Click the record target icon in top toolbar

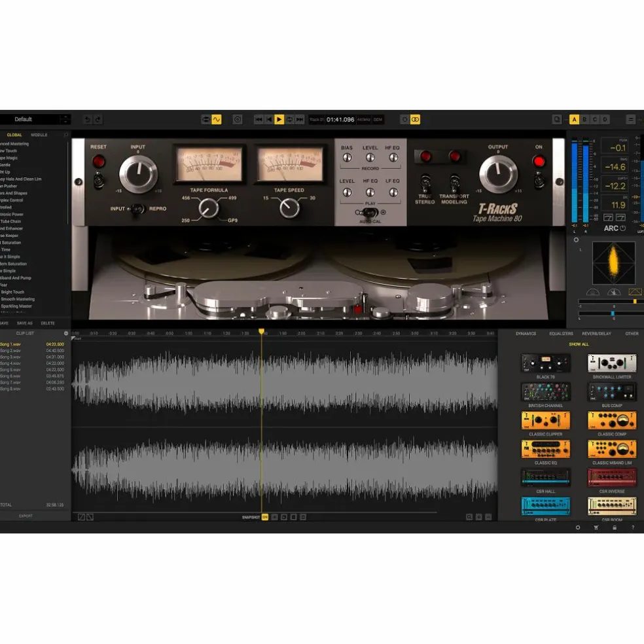[x=238, y=120]
